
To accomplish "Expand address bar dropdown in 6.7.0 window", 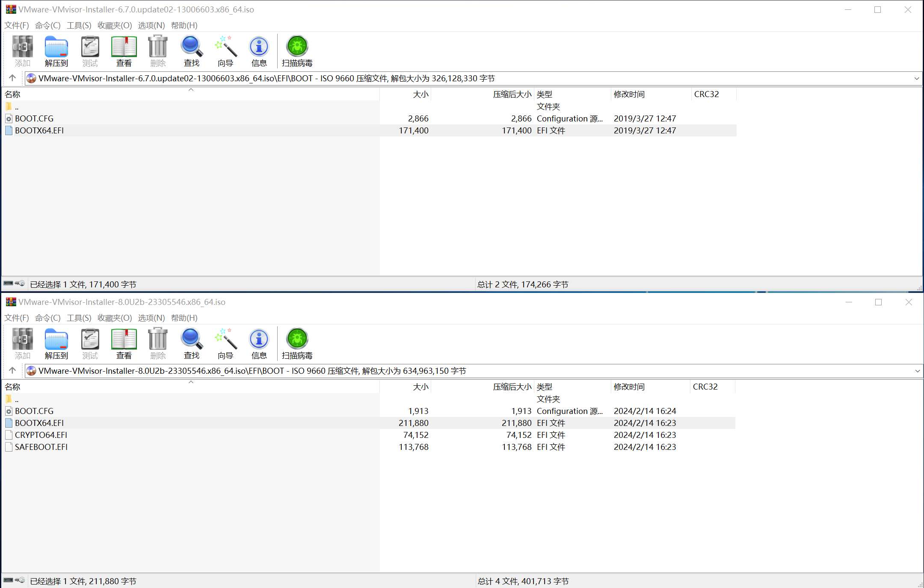I will [x=917, y=78].
